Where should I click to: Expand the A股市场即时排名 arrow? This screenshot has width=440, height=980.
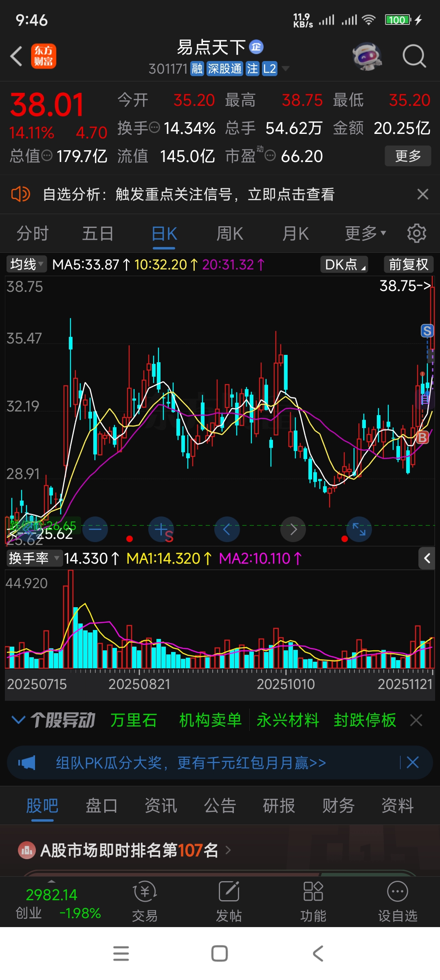point(228,850)
